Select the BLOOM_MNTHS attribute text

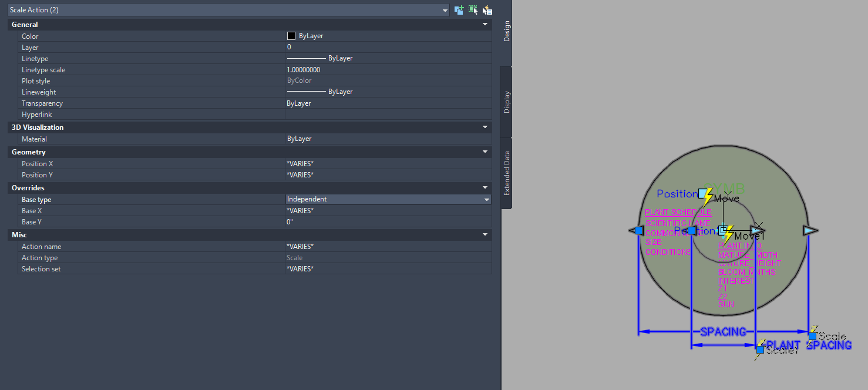click(747, 272)
